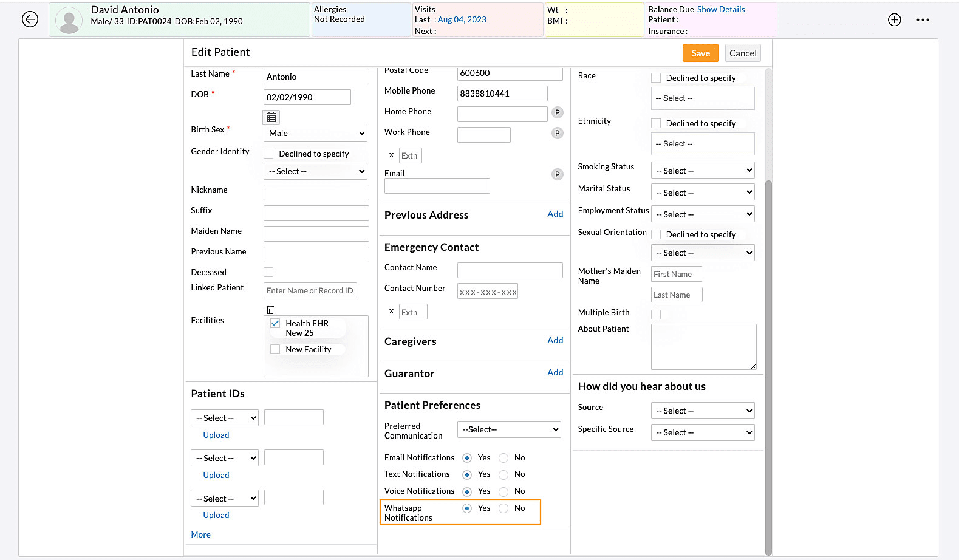This screenshot has height=560, width=959.
Task: Open the Birth Sex dropdown
Action: [316, 133]
